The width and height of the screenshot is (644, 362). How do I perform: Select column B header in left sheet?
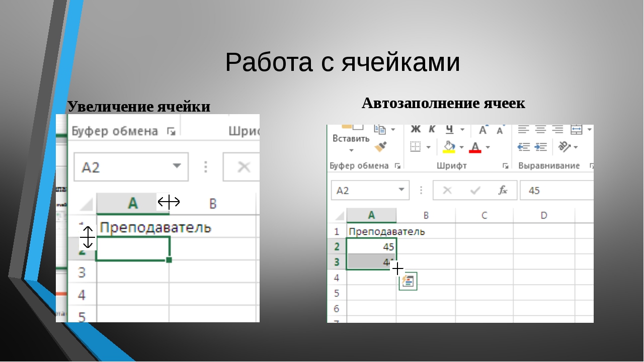(x=212, y=203)
